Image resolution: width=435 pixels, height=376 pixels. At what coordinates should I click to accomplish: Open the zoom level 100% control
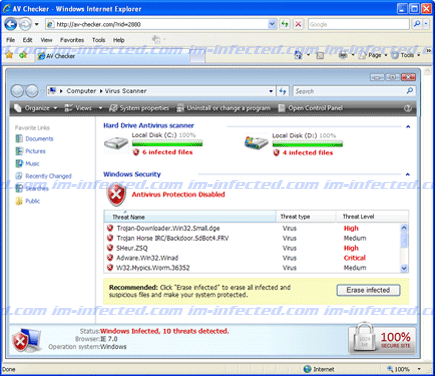click(x=404, y=369)
